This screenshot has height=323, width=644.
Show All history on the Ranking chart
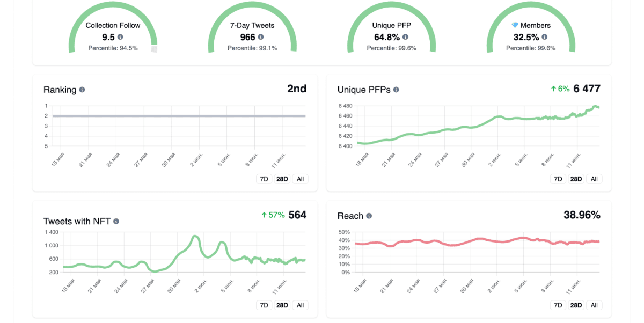[x=299, y=179]
